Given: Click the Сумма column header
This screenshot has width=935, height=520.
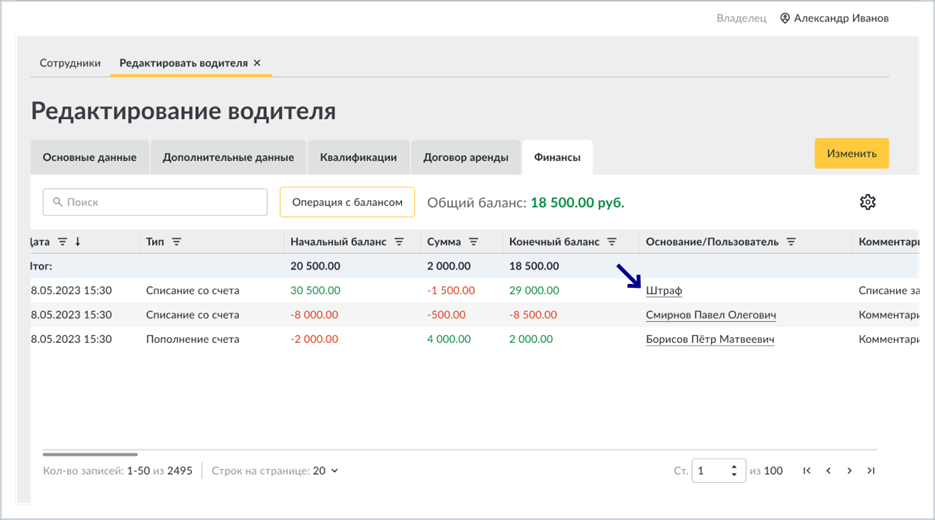Looking at the screenshot, I should pos(444,242).
